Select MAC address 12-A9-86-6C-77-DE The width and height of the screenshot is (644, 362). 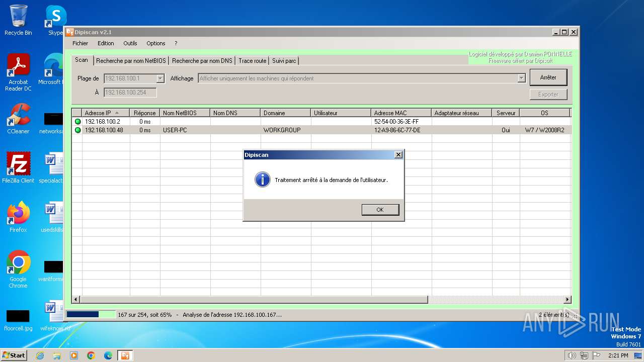click(401, 130)
